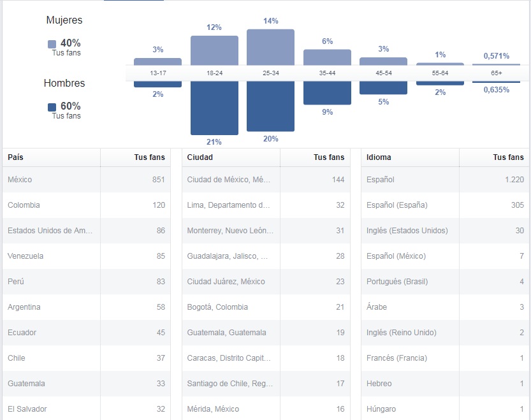
Task: Select men's 18-24 bar showing 21%
Action: point(214,108)
